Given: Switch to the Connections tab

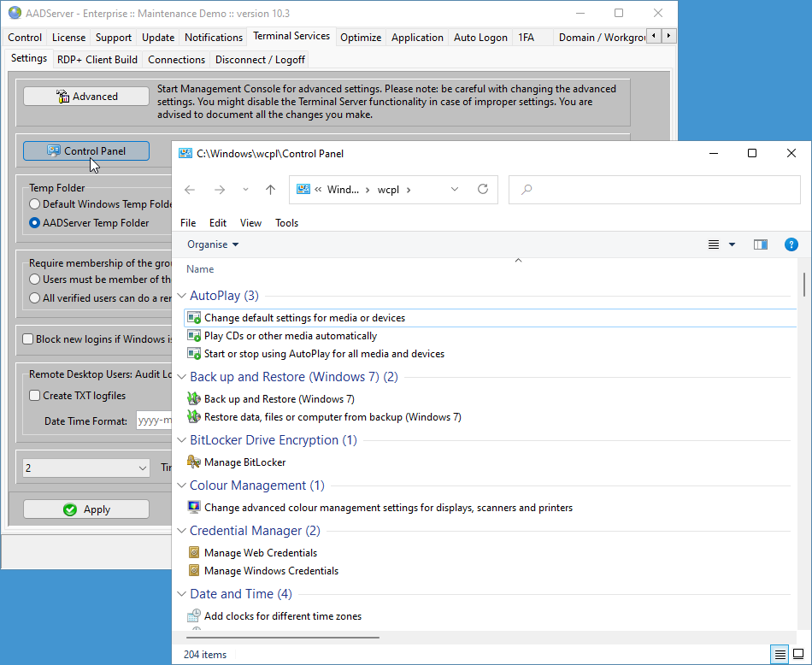Looking at the screenshot, I should 176,60.
